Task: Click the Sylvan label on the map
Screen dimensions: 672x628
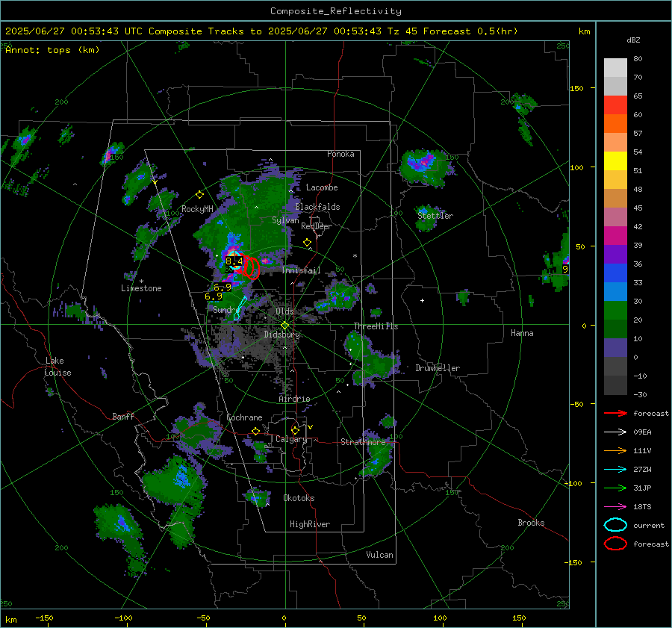Action: (285, 220)
